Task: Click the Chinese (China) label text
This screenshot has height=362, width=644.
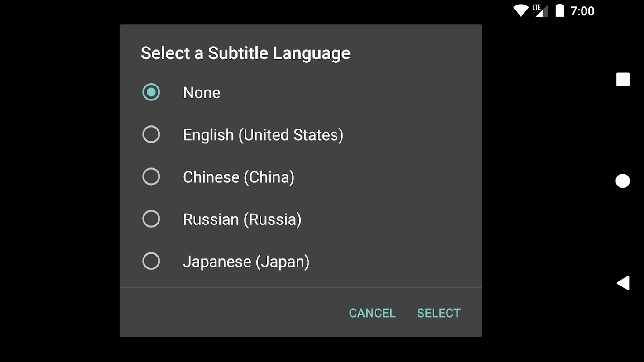Action: point(239,177)
